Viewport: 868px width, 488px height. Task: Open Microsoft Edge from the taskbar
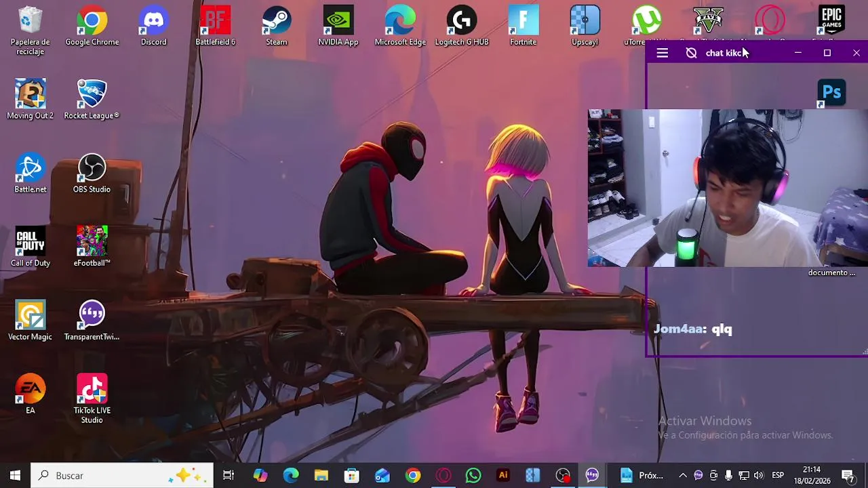click(x=291, y=476)
